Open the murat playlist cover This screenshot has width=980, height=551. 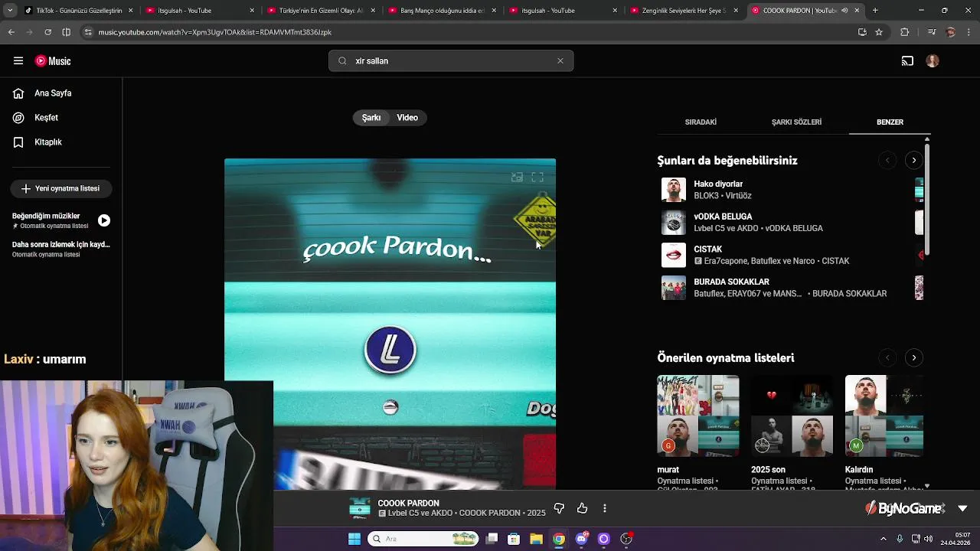point(698,416)
